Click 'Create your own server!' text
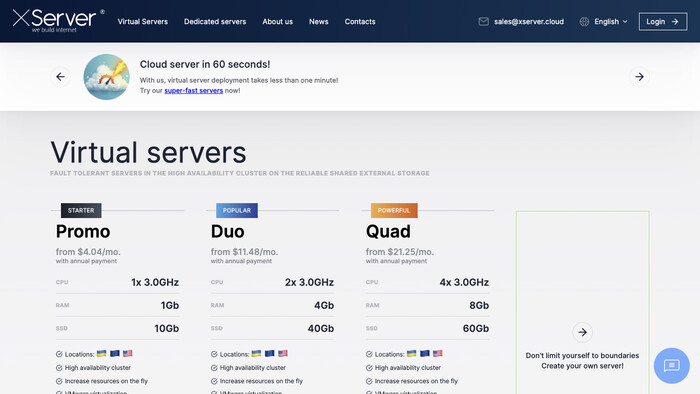700x394 pixels. pyautogui.click(x=582, y=366)
